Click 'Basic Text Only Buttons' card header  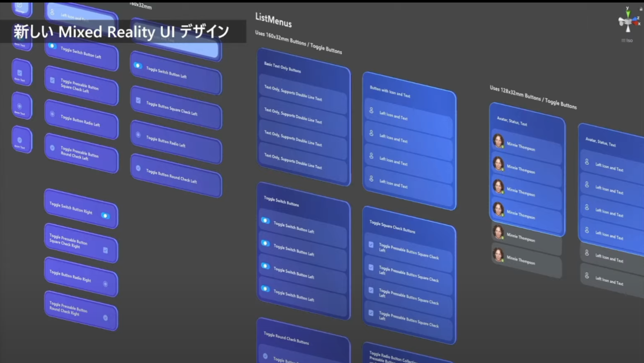click(282, 67)
